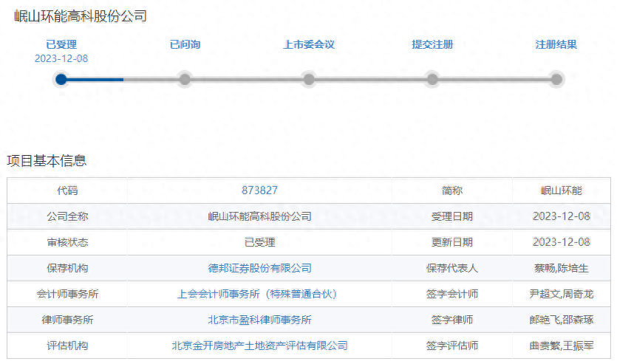Click the 已受理 progress step dot
The height and width of the screenshot is (364, 617).
[61, 80]
